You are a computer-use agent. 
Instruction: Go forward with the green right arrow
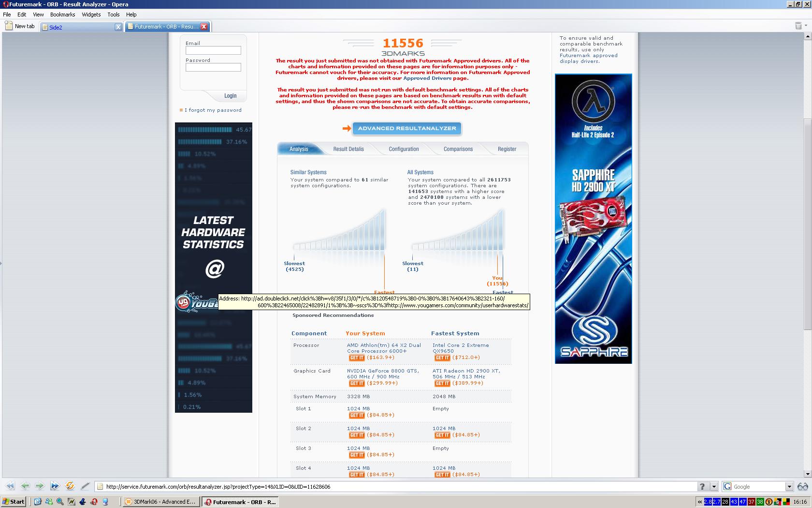[40, 486]
